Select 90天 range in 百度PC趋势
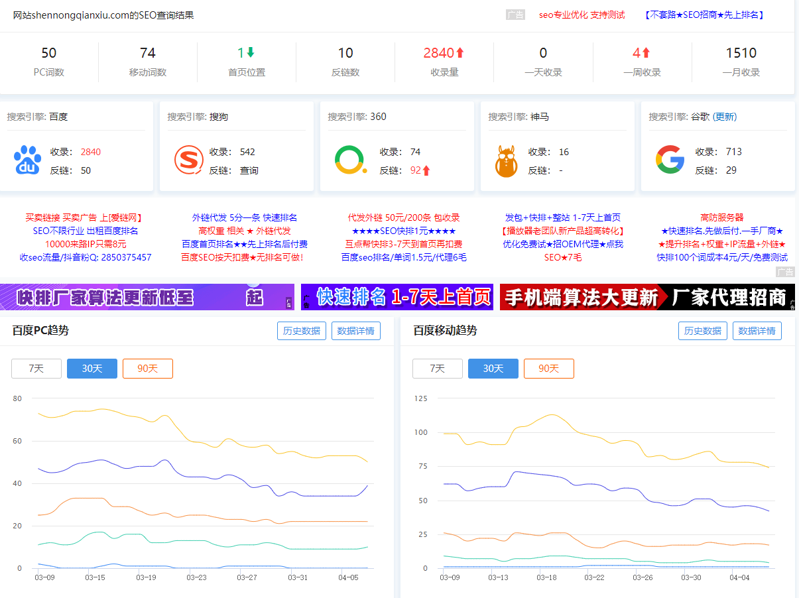This screenshot has width=799, height=598. tap(147, 368)
